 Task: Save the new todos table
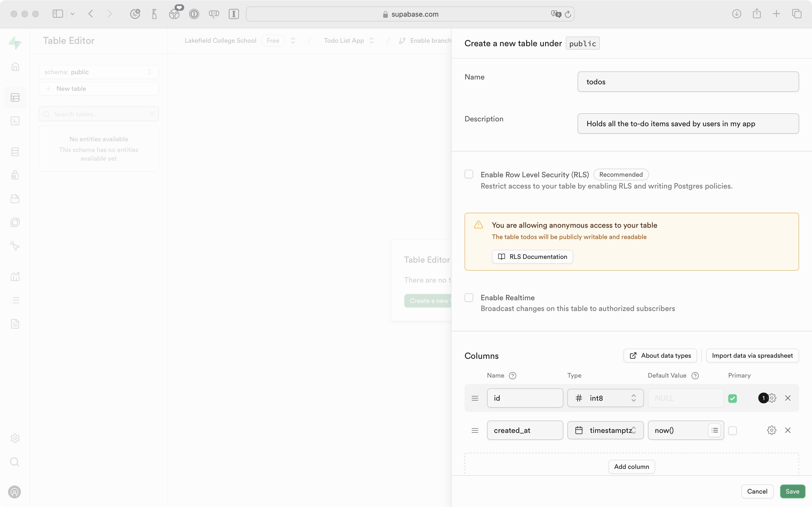click(x=792, y=491)
